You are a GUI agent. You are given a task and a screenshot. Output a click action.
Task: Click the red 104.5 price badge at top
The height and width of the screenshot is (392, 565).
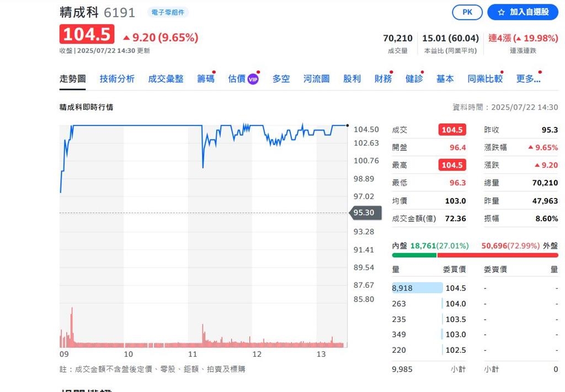point(86,34)
